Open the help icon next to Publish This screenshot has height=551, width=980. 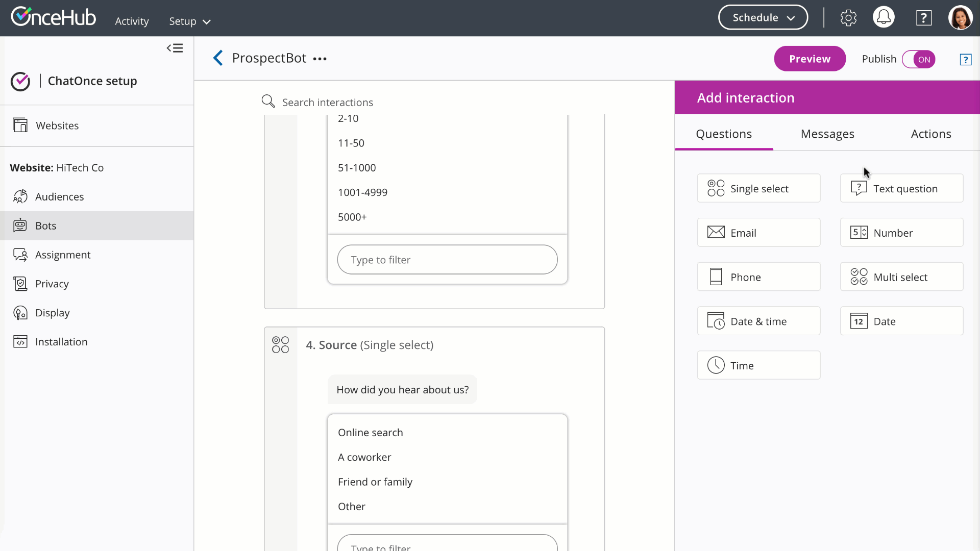[965, 60]
